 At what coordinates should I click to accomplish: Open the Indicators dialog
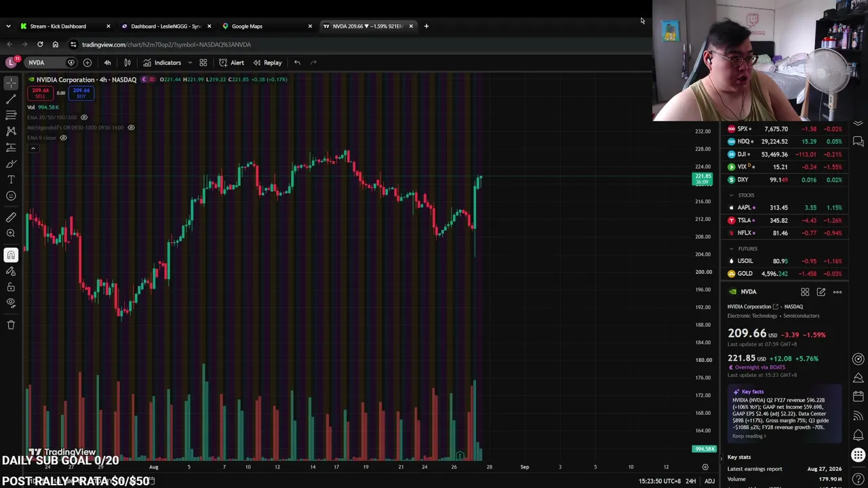pos(162,62)
